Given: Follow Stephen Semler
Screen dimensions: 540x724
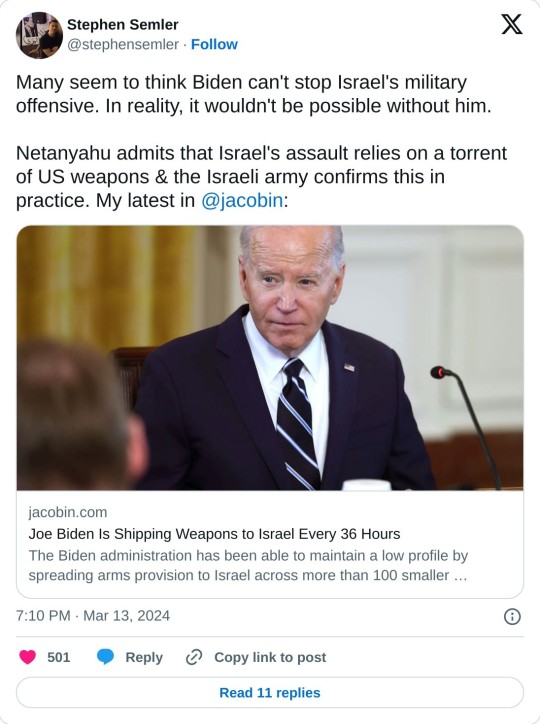Looking at the screenshot, I should click(x=214, y=44).
